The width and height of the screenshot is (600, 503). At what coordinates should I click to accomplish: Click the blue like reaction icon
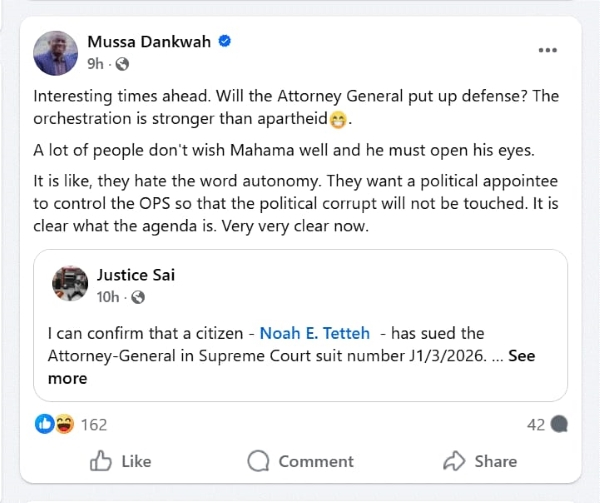(x=44, y=424)
